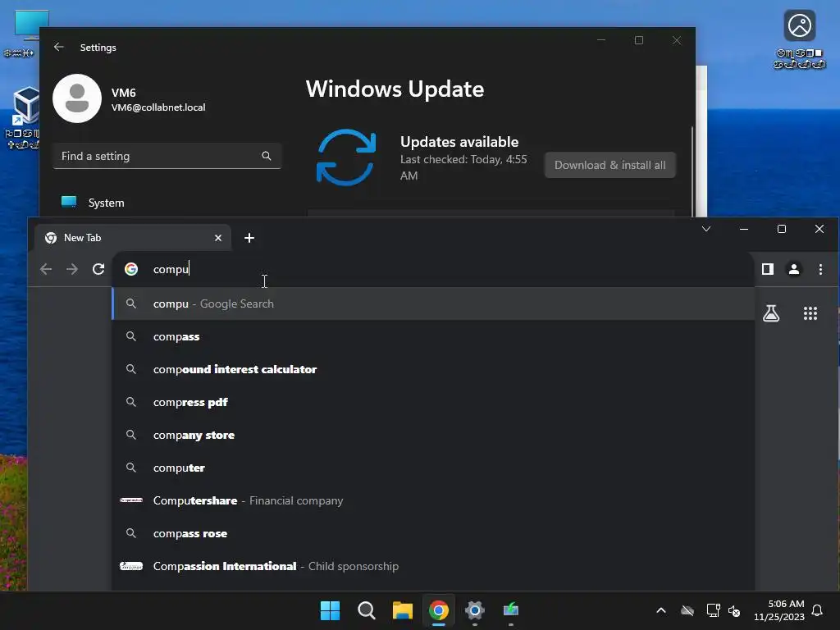
Task: Close the New Tab tab
Action: click(218, 238)
